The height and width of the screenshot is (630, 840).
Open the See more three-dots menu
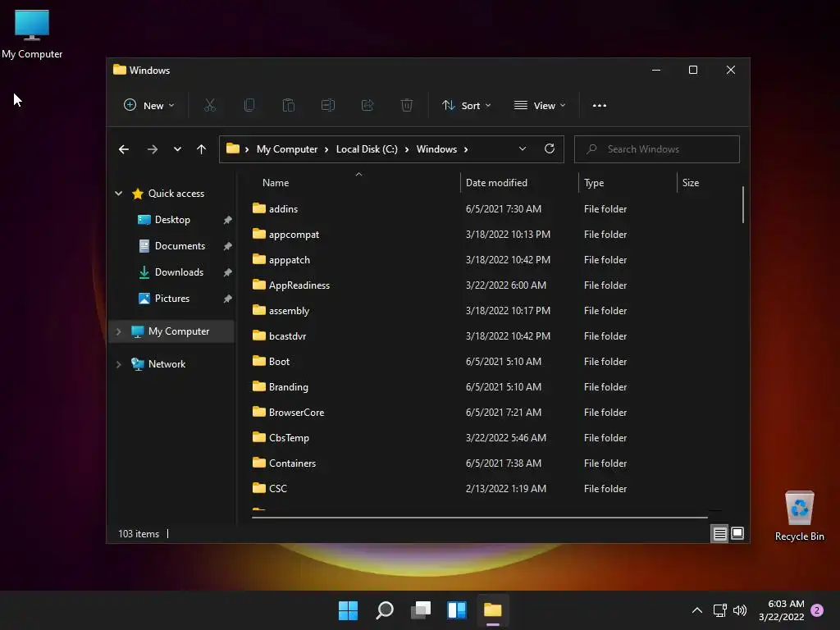pyautogui.click(x=600, y=106)
